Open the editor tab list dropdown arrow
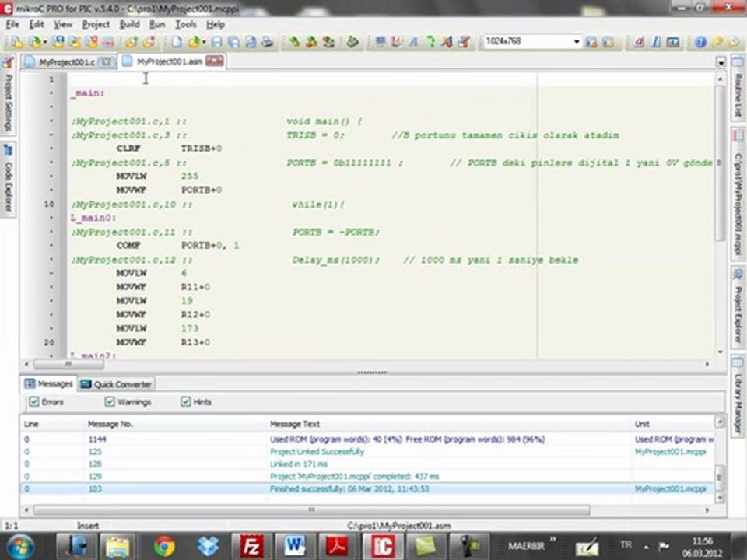 coord(721,62)
